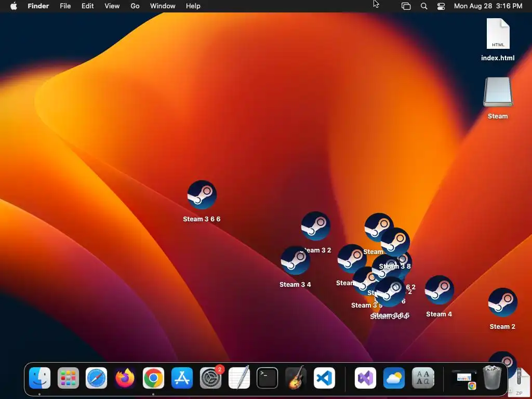Open the Help menu

point(193,6)
